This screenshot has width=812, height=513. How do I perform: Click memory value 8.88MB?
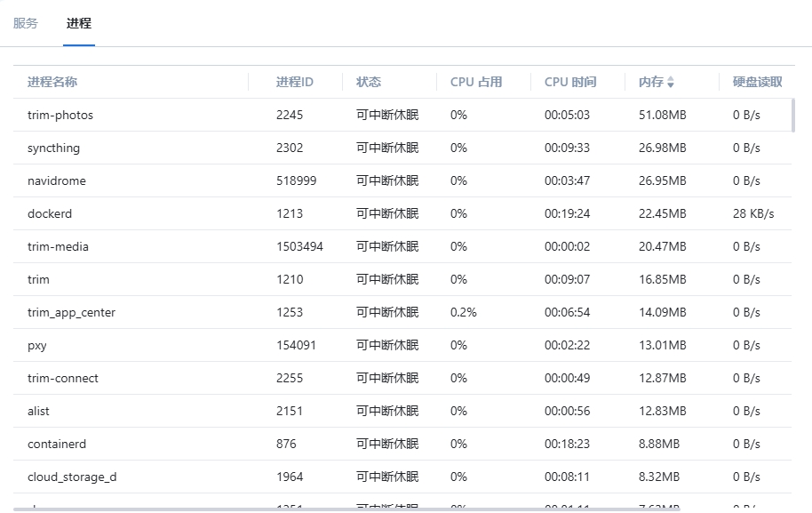[659, 444]
